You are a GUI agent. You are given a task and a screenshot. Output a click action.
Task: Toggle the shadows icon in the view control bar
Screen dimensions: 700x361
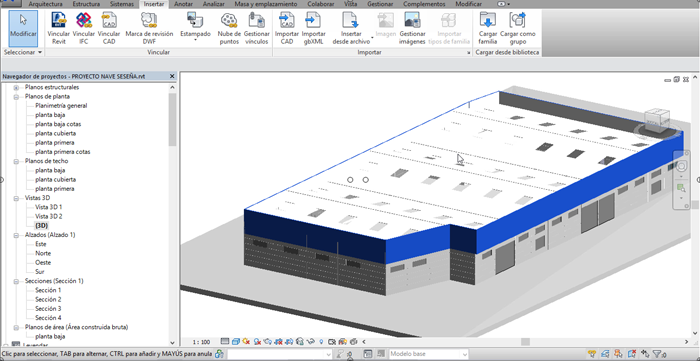point(258,342)
